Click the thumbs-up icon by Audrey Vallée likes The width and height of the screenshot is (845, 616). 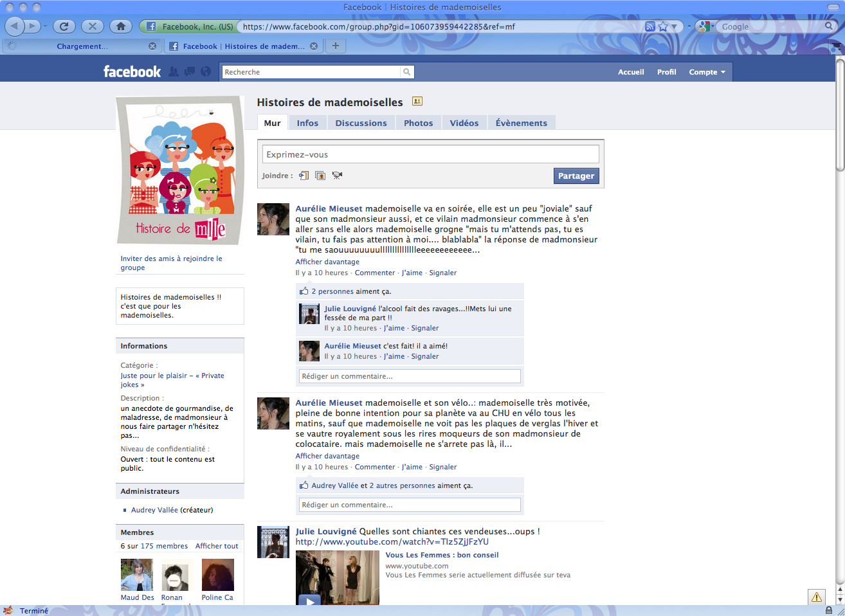click(304, 485)
